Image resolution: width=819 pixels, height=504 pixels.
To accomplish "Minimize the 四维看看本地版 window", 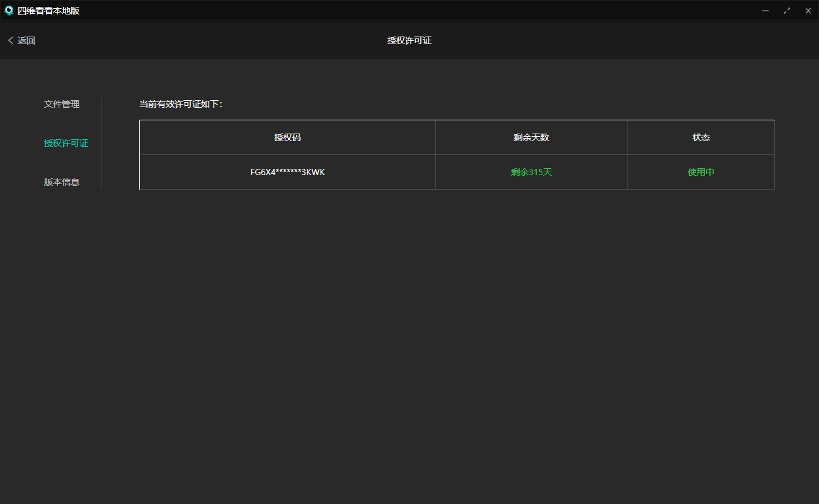I will pos(765,11).
